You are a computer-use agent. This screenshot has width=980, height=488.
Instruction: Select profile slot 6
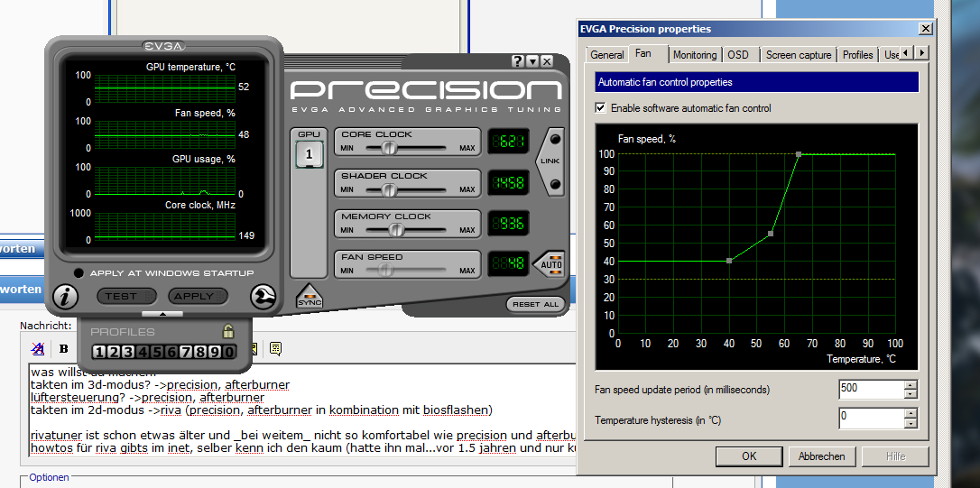(171, 353)
